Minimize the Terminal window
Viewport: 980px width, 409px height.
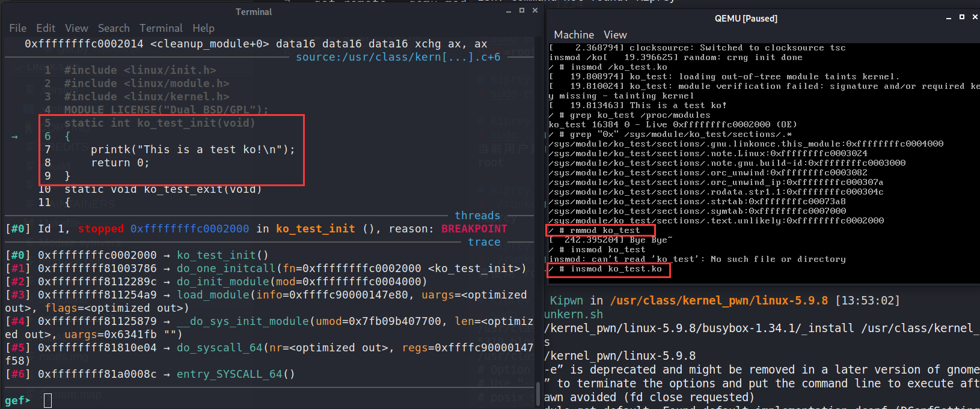click(x=509, y=11)
